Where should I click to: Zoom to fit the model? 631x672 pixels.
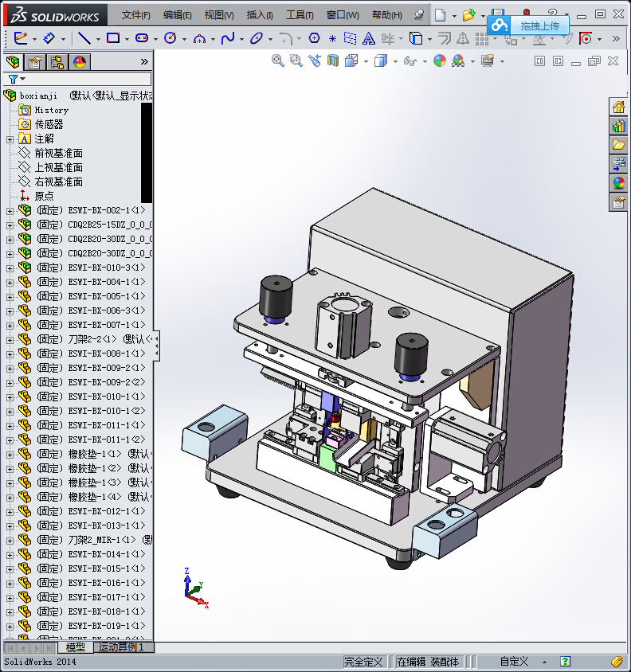coord(278,61)
